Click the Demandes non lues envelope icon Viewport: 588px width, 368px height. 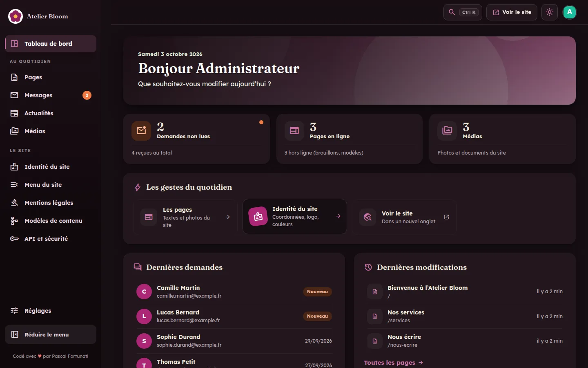click(x=141, y=131)
